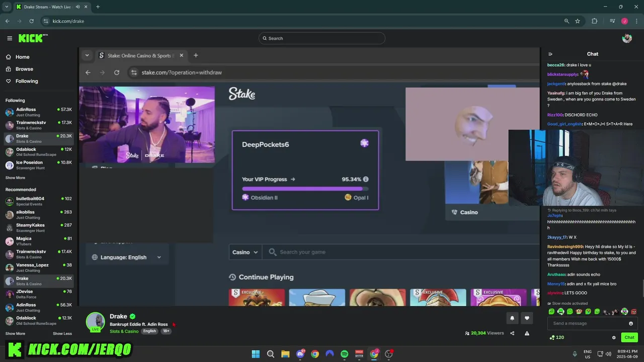Click the chat panel scrollbar
Image resolution: width=644 pixels, height=362 pixels.
pyautogui.click(x=642, y=288)
